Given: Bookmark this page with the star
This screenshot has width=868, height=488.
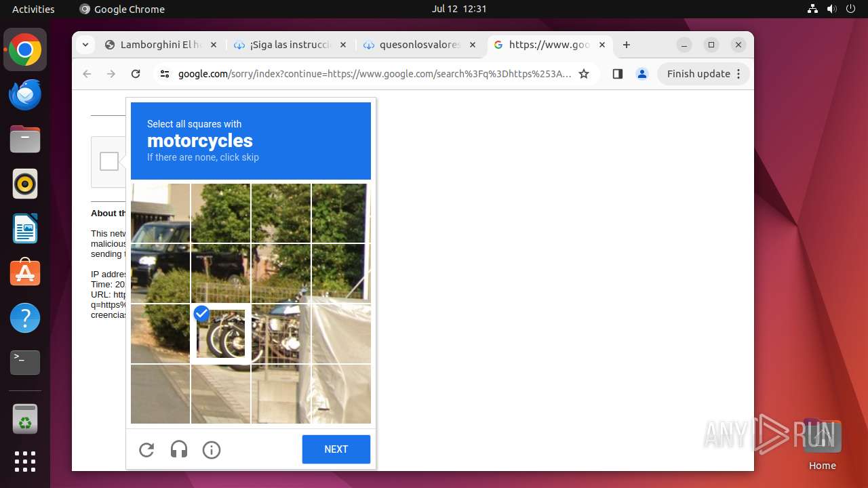Looking at the screenshot, I should pos(584,74).
